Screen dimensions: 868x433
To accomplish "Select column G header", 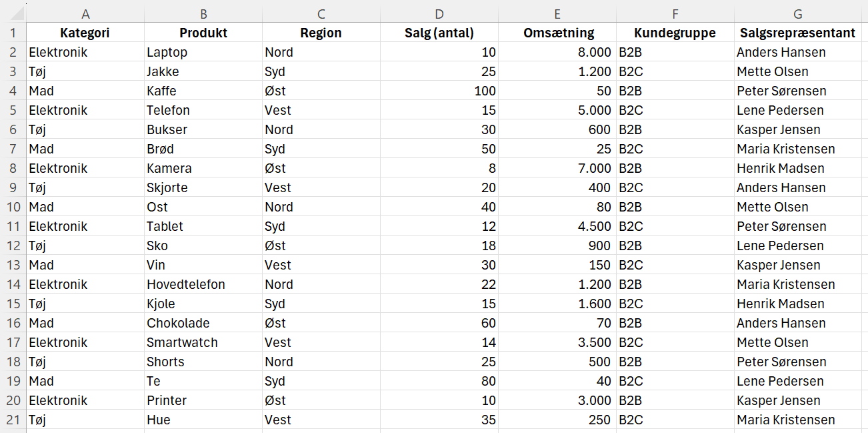I will [x=798, y=14].
